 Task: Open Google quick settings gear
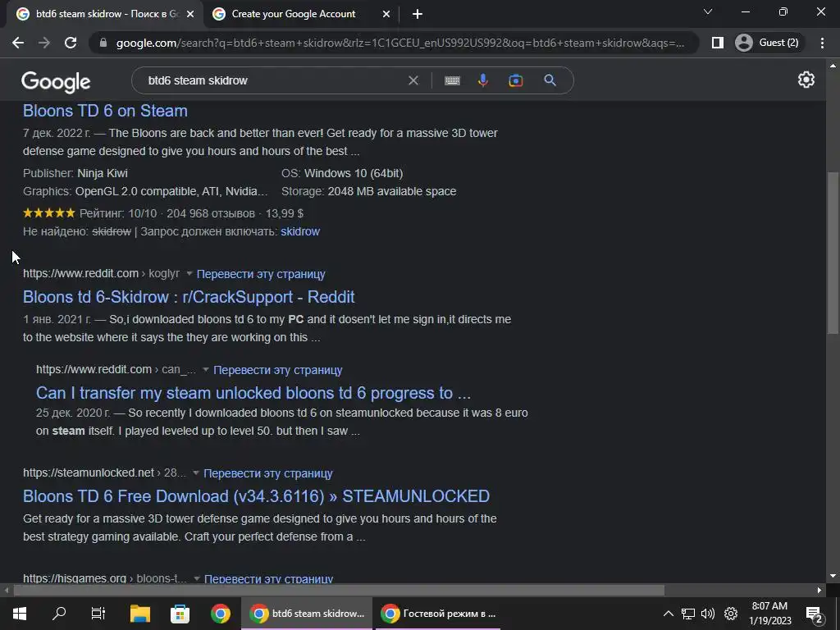[x=806, y=80]
